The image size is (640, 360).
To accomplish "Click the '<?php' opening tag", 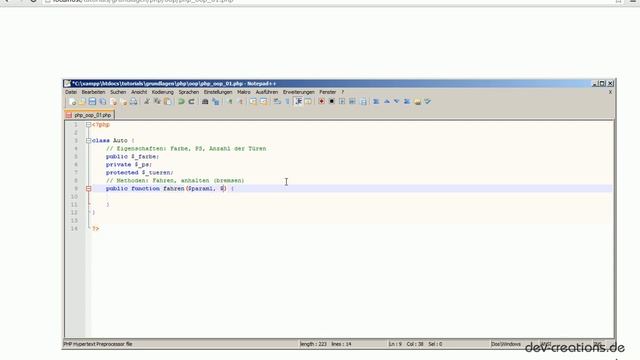I will pos(101,125).
